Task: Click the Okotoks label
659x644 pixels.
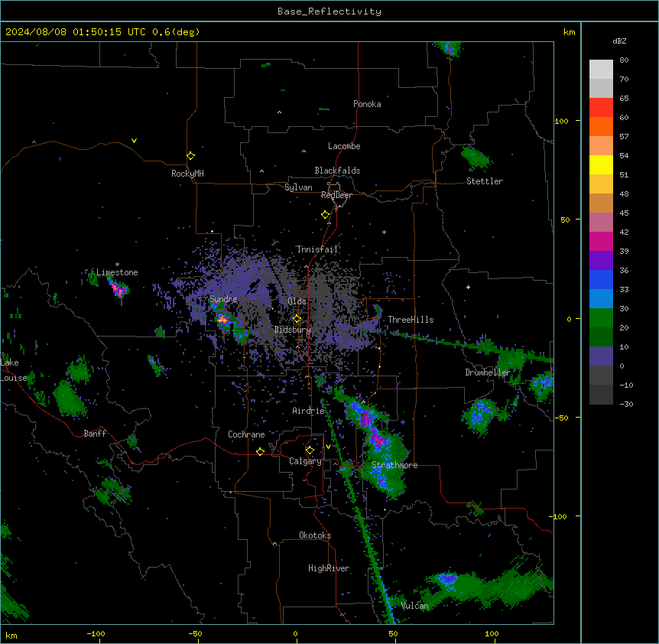Action: click(315, 535)
